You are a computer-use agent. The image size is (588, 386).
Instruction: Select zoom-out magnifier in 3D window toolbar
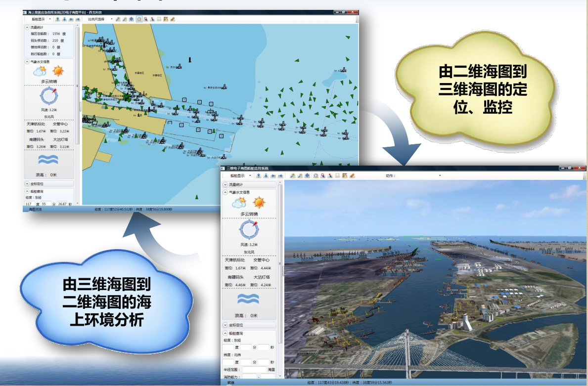[x=300, y=175]
